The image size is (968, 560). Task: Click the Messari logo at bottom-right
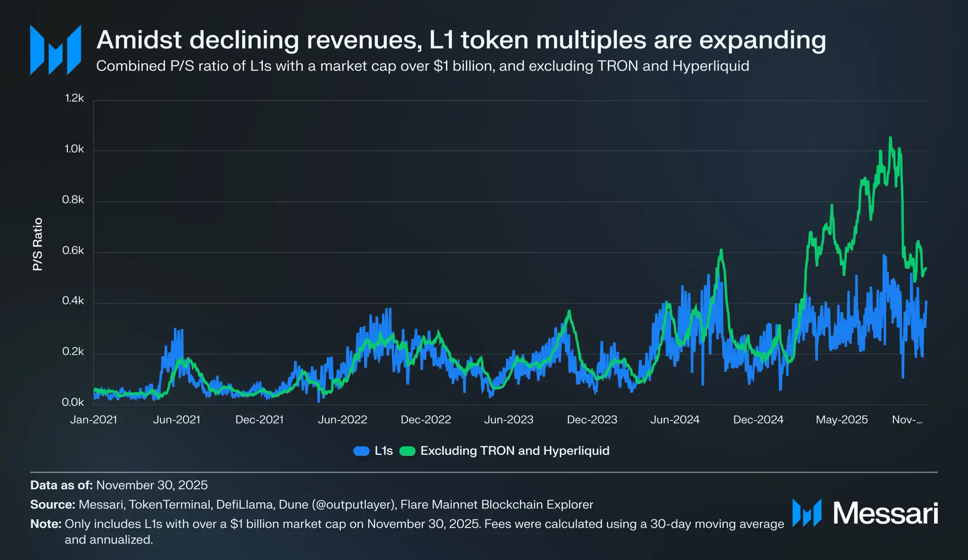pyautogui.click(x=807, y=513)
